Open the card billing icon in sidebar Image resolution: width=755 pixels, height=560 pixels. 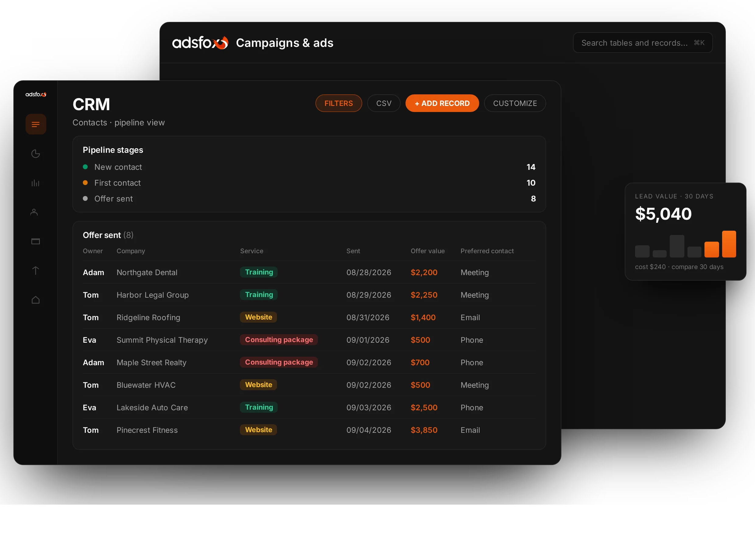pyautogui.click(x=36, y=241)
